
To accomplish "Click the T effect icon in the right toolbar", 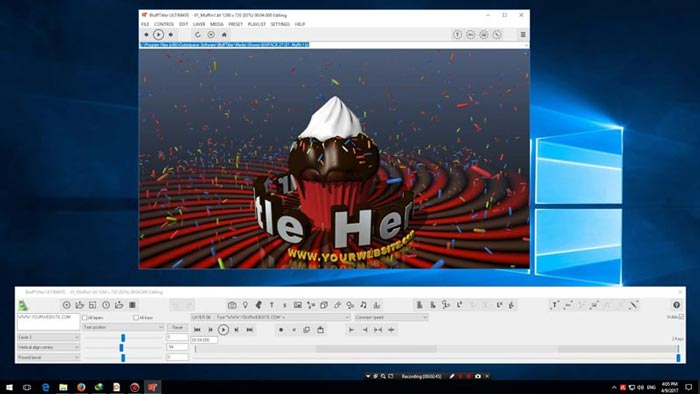I will click(x=554, y=305).
